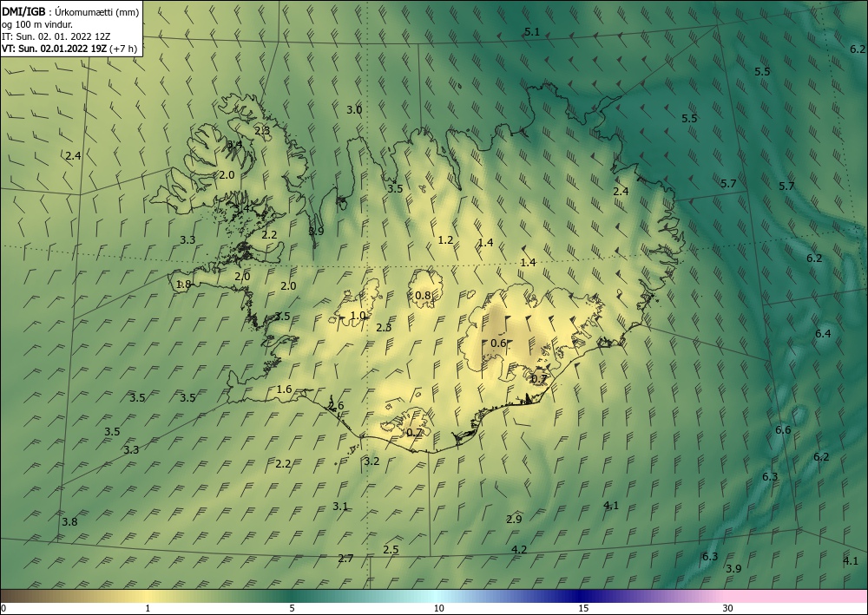Click the '10' tick on the colour scale
Image resolution: width=868 pixels, height=615 pixels.
click(438, 609)
